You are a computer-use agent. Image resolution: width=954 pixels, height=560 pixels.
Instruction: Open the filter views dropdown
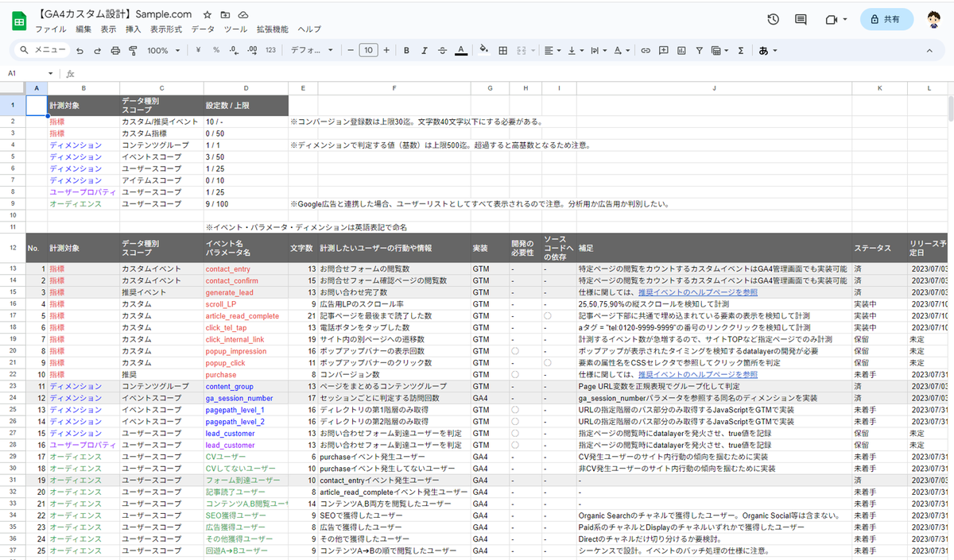720,50
